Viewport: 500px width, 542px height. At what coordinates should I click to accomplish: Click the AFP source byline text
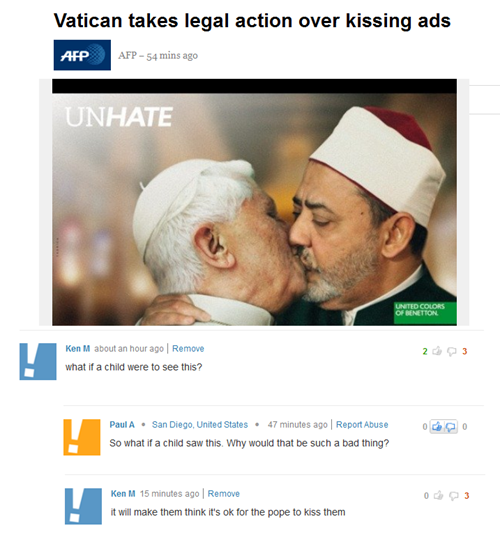pyautogui.click(x=158, y=55)
